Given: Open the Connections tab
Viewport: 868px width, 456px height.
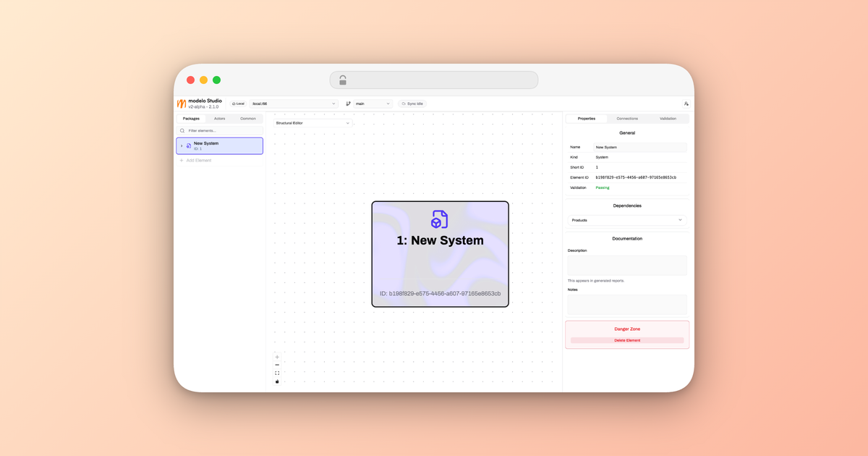Looking at the screenshot, I should (x=627, y=119).
